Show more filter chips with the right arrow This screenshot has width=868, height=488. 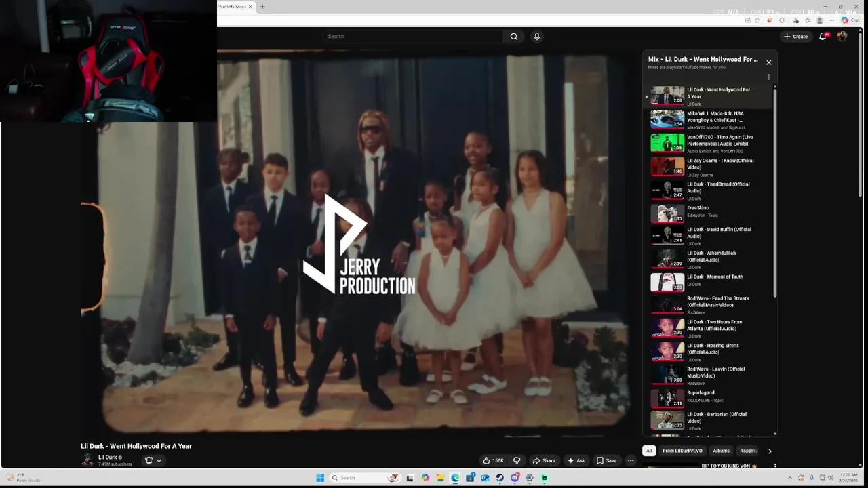coord(770,451)
